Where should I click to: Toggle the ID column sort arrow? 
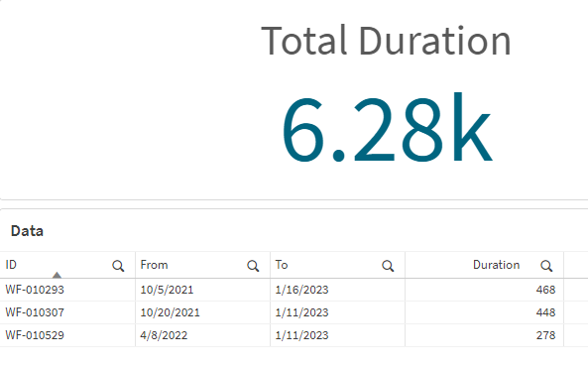coord(57,275)
